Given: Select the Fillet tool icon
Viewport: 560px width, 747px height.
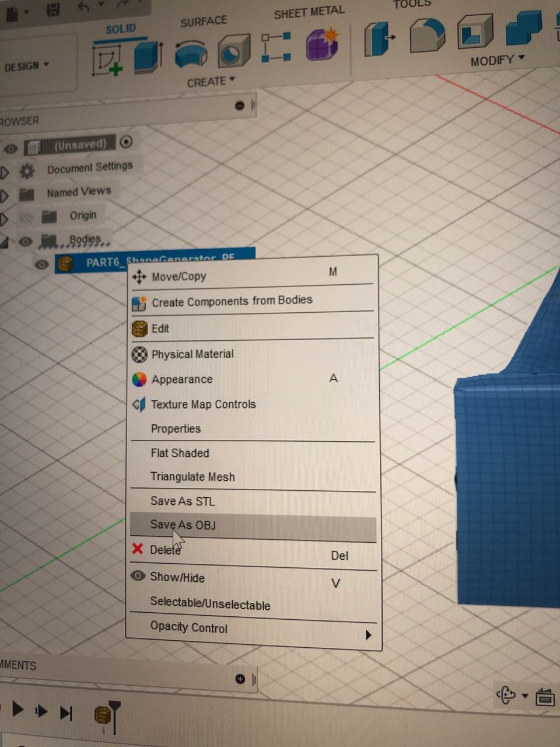Looking at the screenshot, I should [x=427, y=36].
